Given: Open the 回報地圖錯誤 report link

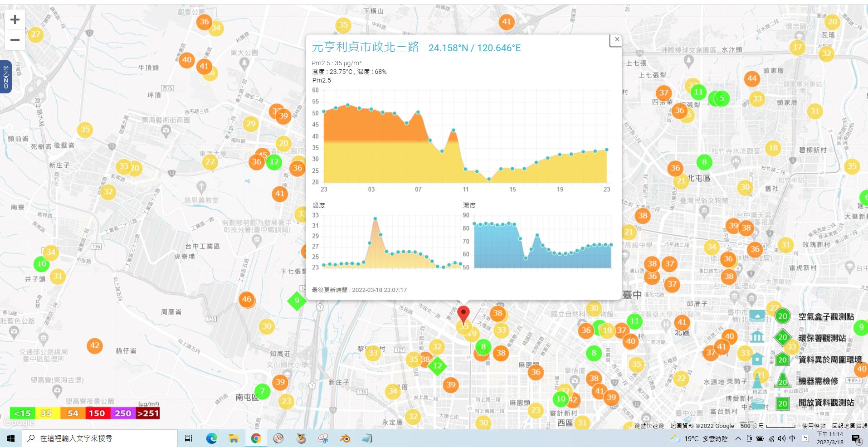Looking at the screenshot, I should pyautogui.click(x=849, y=426).
